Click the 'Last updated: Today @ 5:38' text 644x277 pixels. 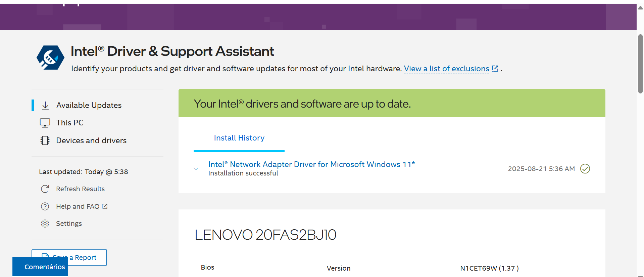(84, 172)
